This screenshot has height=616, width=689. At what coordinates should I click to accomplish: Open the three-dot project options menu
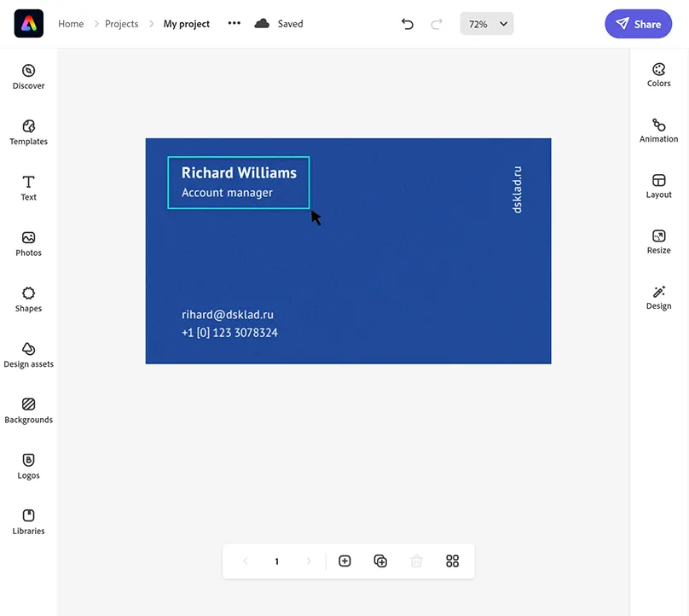tap(234, 24)
